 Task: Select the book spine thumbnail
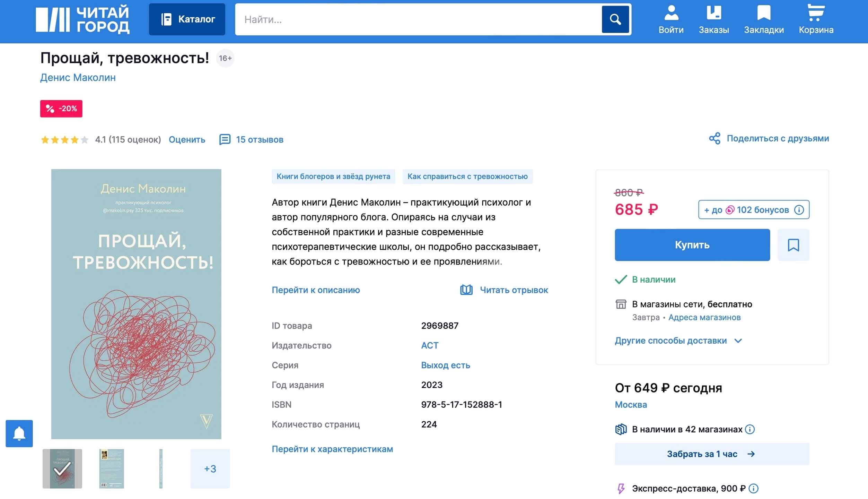(161, 469)
